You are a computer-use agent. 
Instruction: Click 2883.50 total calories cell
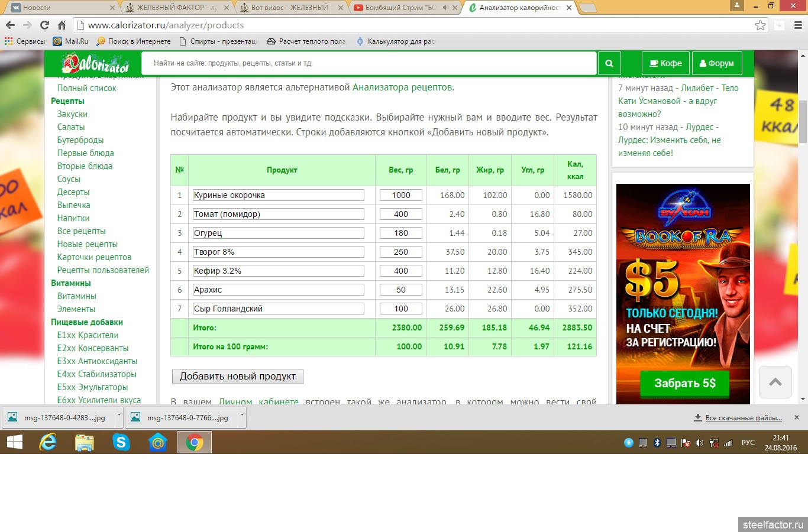575,327
